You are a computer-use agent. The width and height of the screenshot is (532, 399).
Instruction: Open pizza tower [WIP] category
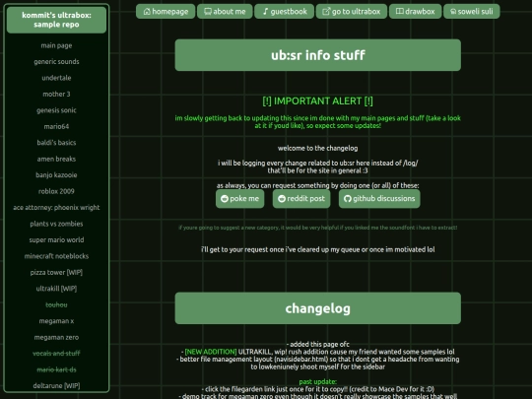56,273
